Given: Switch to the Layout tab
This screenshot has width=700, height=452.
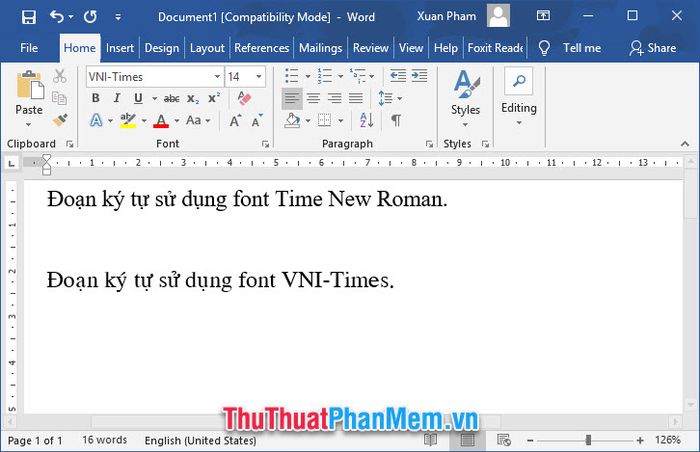Looking at the screenshot, I should click(207, 48).
